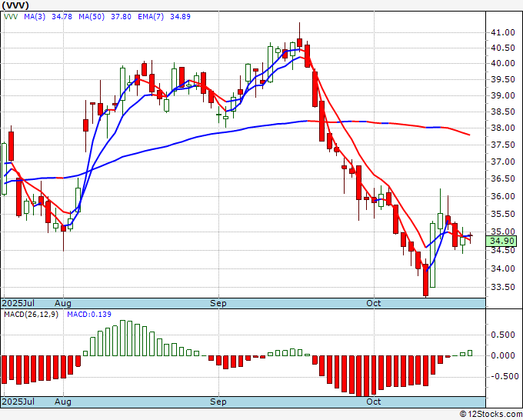This screenshot has width=523, height=420.
Task: Click the EMA(7) value 34.89
Action: (180, 16)
